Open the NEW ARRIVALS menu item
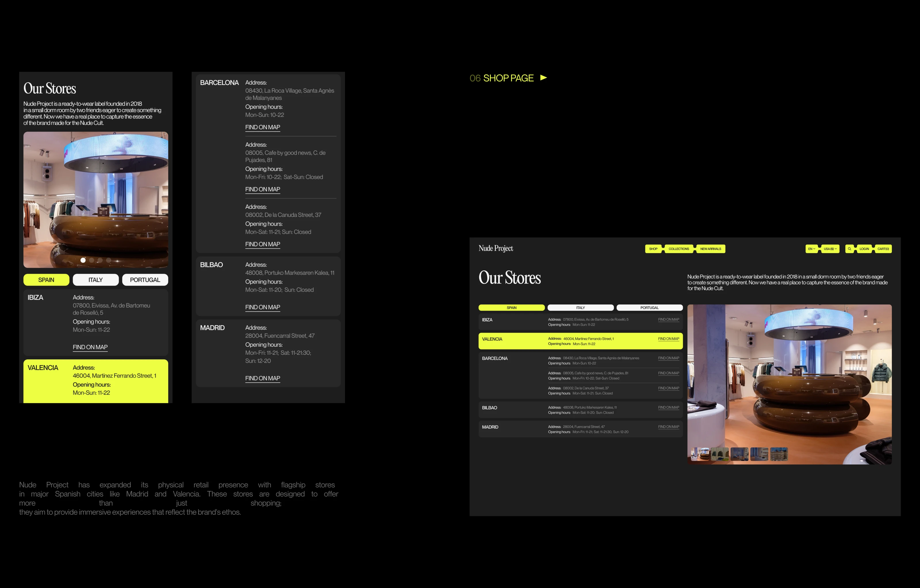920x588 pixels. pos(710,249)
